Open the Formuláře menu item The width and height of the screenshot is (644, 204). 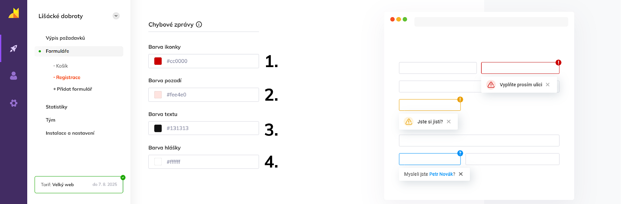(57, 51)
